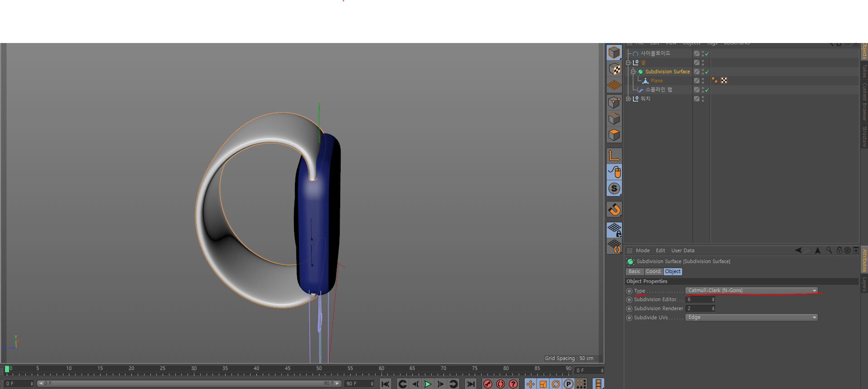This screenshot has width=868, height=389.
Task: Click the Attributes lock element icon
Action: (839, 250)
